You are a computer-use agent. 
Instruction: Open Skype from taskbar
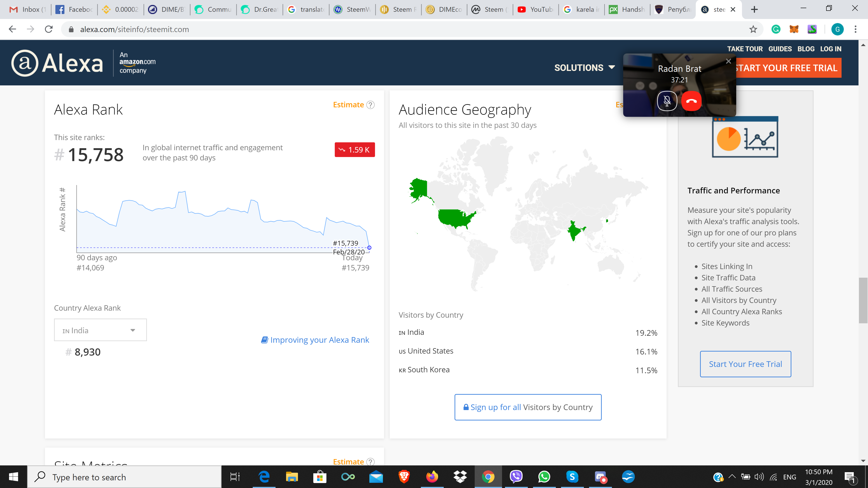point(572,477)
